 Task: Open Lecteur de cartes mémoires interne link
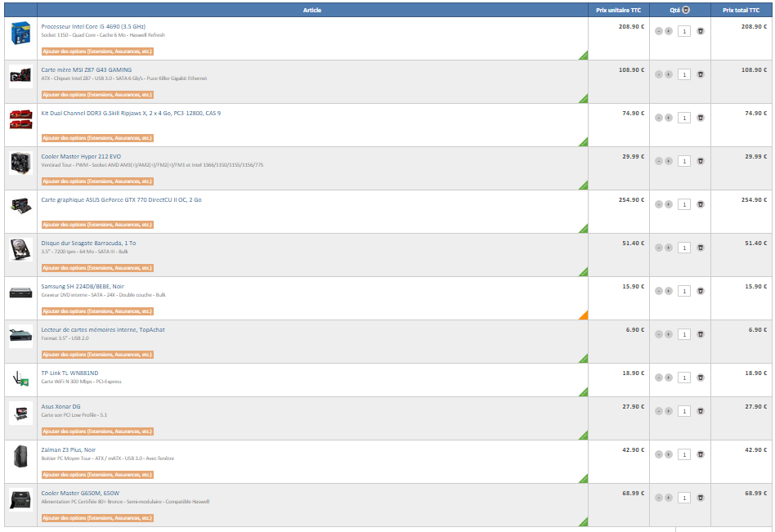point(103,330)
